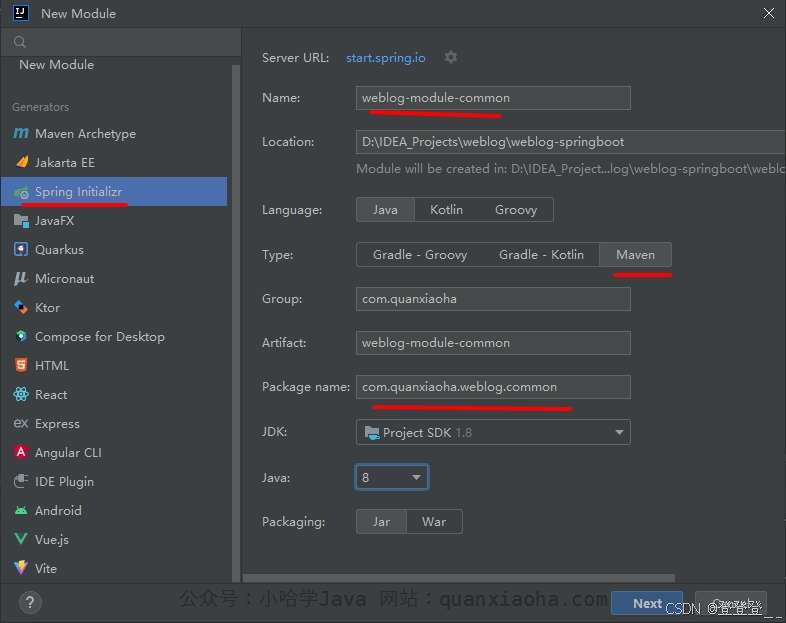Click the Cancel button

pos(730,603)
